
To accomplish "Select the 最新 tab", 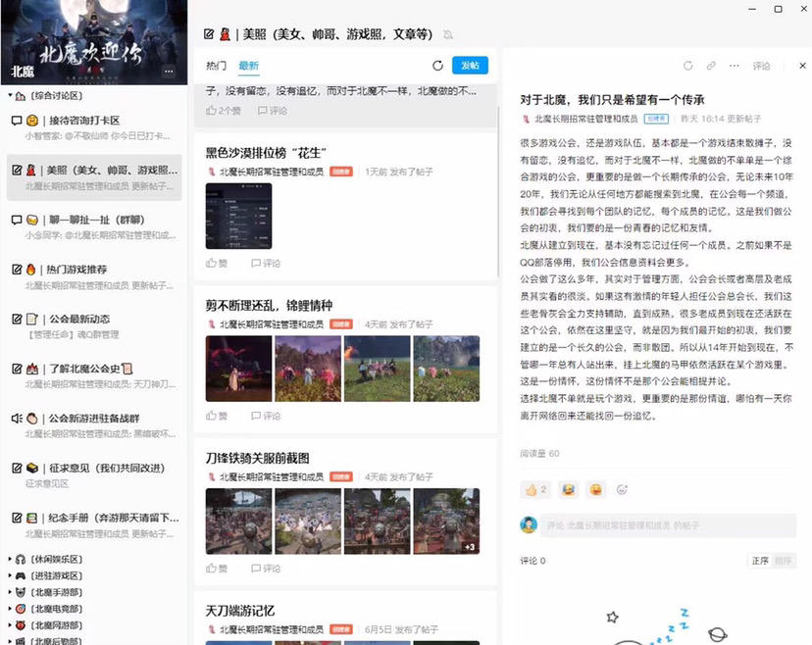I will point(248,66).
